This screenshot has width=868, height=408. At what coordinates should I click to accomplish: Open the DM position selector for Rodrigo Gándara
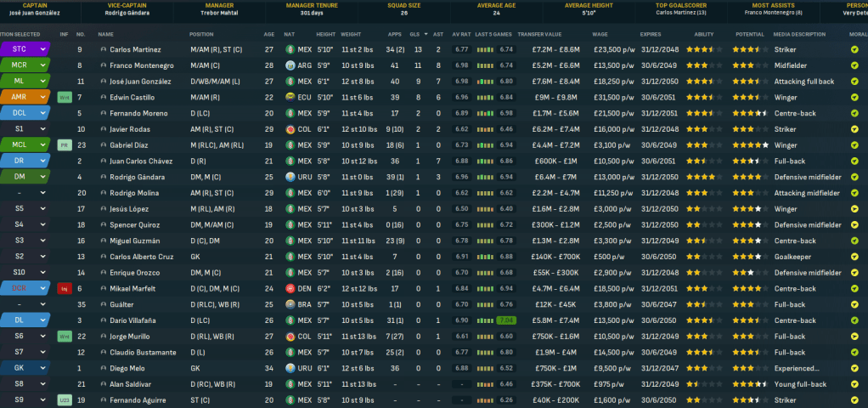coord(25,177)
